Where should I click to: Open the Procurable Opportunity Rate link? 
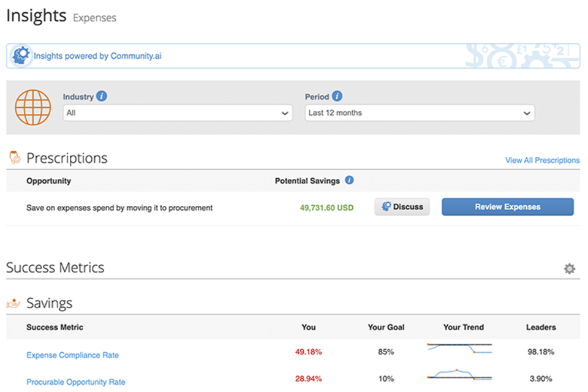click(76, 382)
